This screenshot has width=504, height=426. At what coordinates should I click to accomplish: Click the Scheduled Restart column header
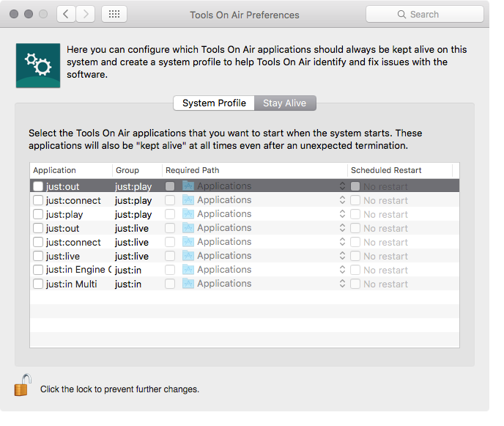[400, 170]
